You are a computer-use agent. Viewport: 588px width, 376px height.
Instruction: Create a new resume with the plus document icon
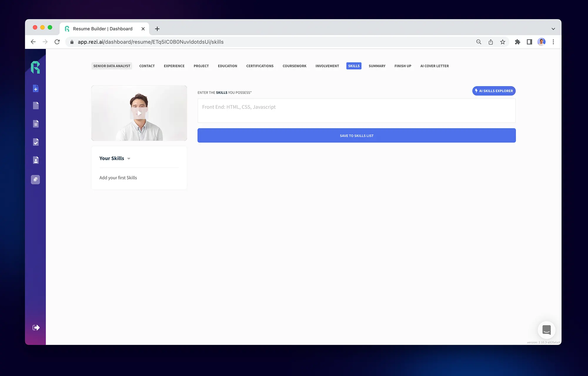click(36, 88)
